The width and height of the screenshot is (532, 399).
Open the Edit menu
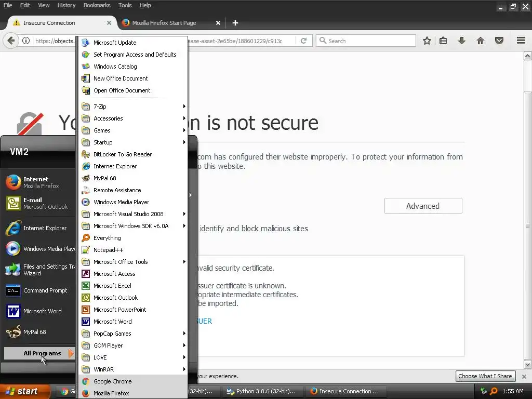pos(25,5)
